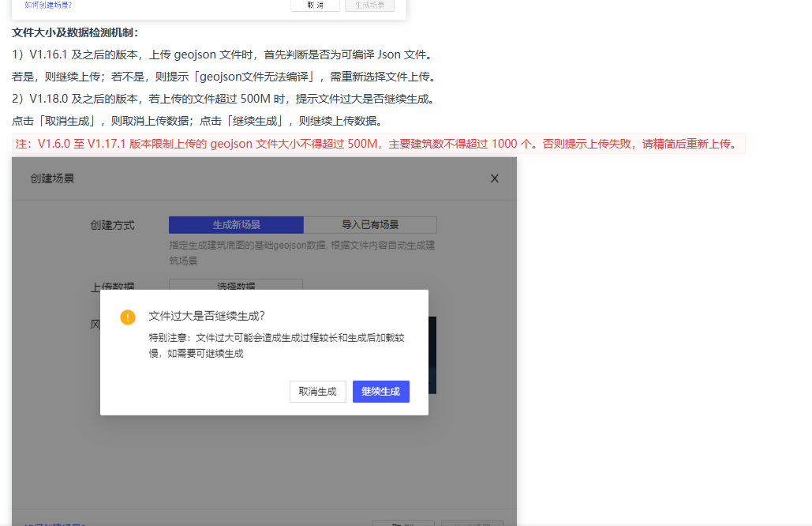Click the dialog title 文件过大是否继续生成?
The width and height of the screenshot is (812, 526).
click(x=207, y=316)
